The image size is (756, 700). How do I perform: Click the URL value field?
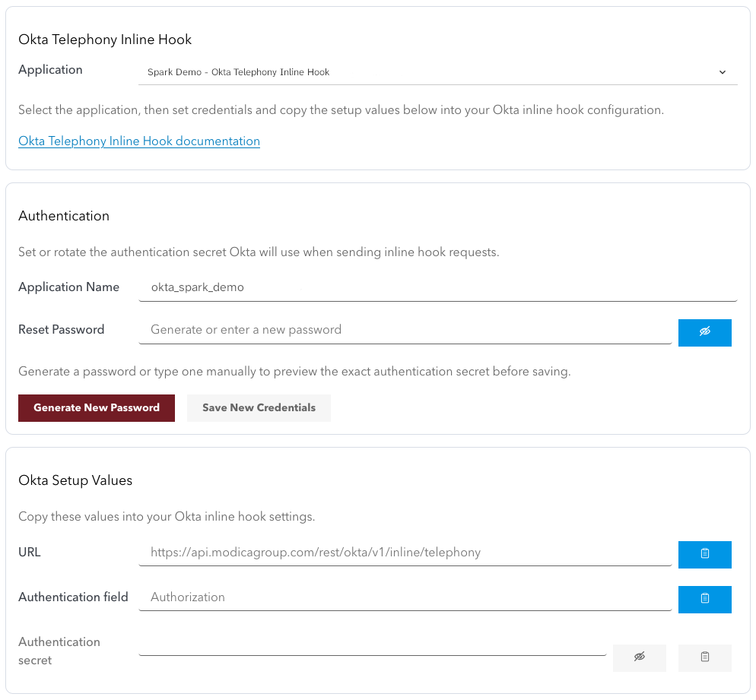tap(405, 553)
